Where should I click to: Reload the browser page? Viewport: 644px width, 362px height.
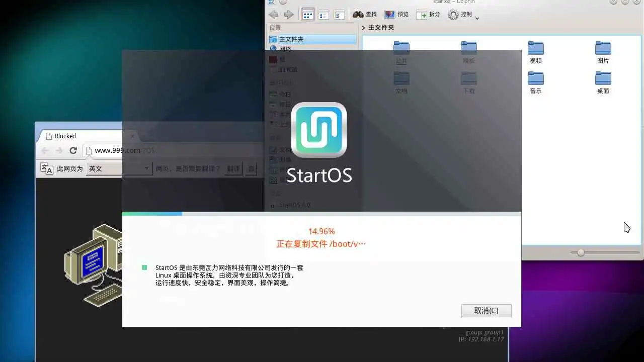pyautogui.click(x=73, y=150)
